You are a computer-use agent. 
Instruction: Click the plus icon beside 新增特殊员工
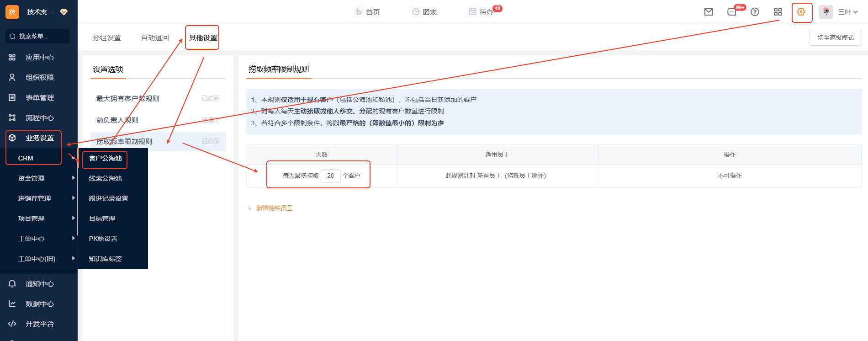(249, 208)
